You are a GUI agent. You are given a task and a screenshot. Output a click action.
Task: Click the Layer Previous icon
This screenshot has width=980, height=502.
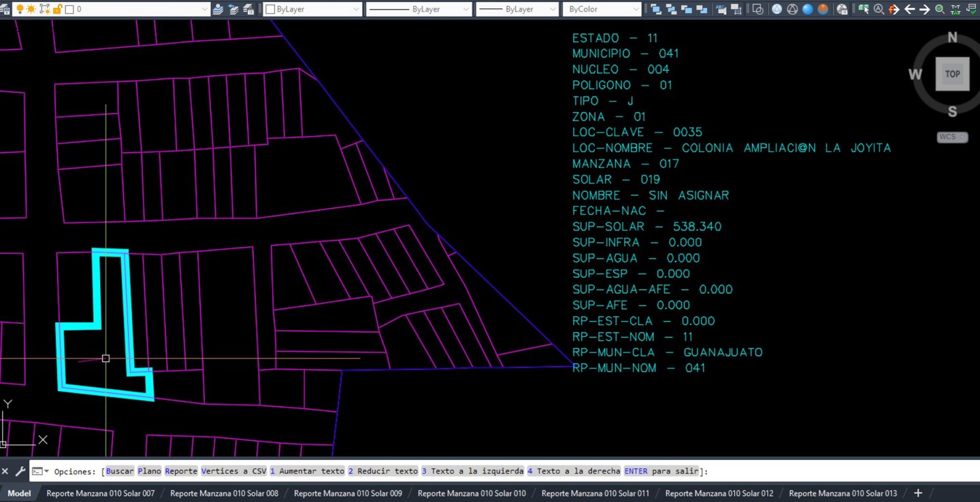[234, 10]
